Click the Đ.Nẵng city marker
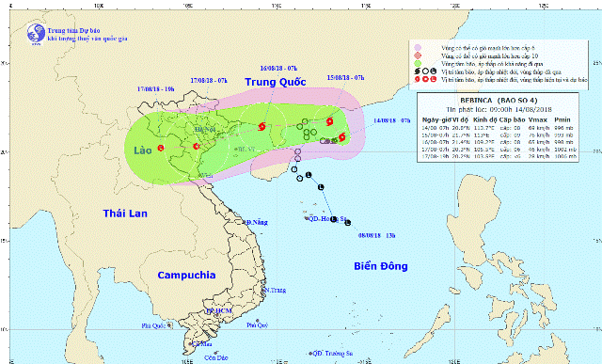 point(245,222)
